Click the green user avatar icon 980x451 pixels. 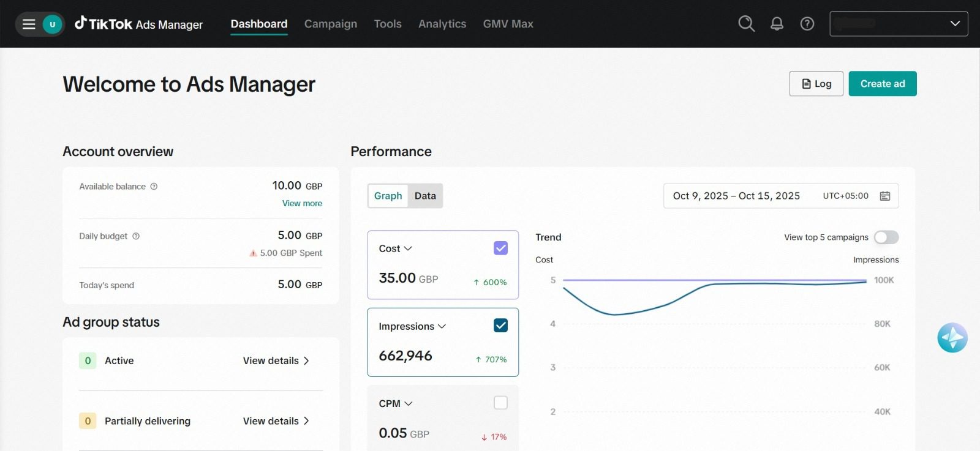pos(53,24)
